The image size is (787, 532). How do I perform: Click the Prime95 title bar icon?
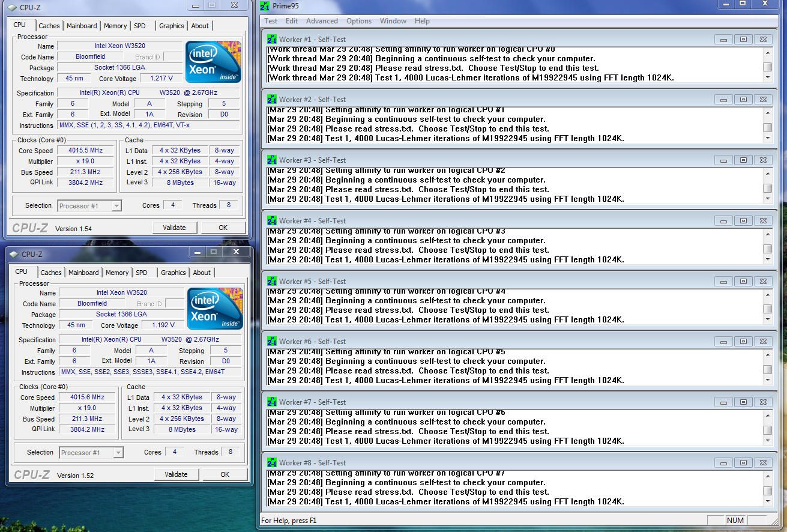coord(265,6)
